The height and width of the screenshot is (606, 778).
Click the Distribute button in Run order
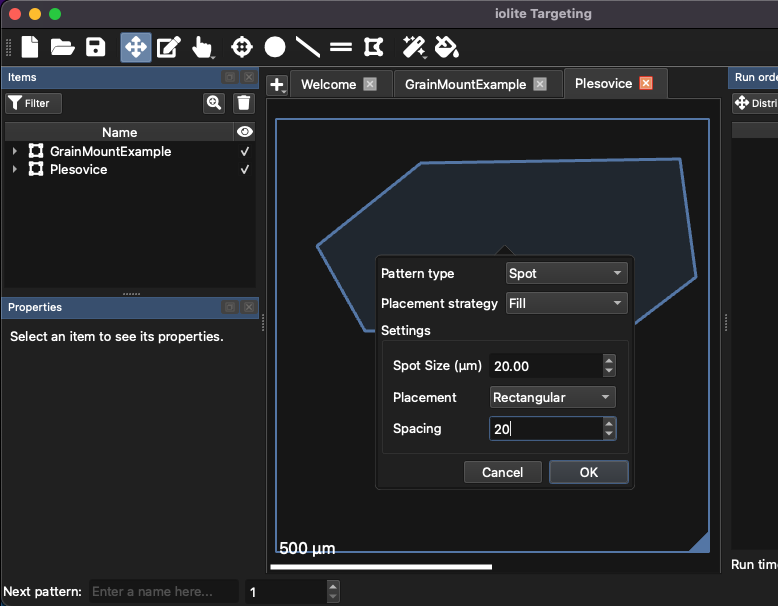(756, 103)
